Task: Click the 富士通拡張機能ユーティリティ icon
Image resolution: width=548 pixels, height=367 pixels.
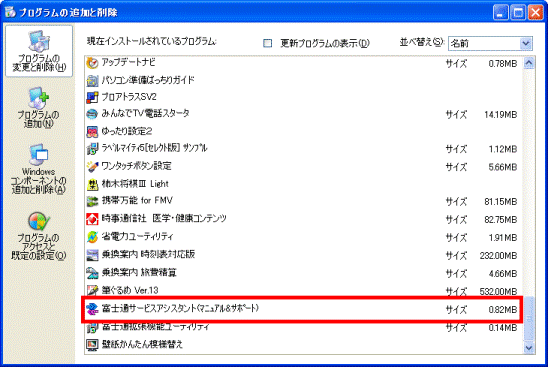Action: [x=92, y=328]
